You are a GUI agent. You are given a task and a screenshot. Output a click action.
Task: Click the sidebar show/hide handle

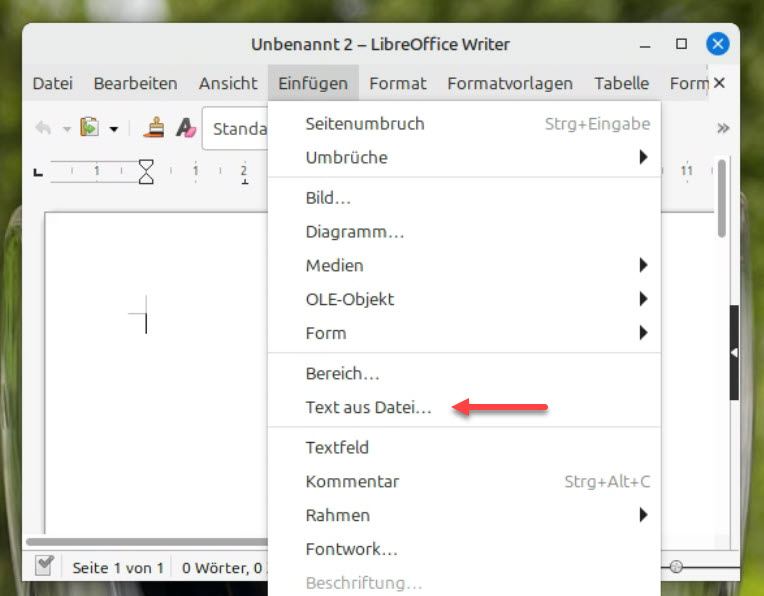pyautogui.click(x=734, y=353)
